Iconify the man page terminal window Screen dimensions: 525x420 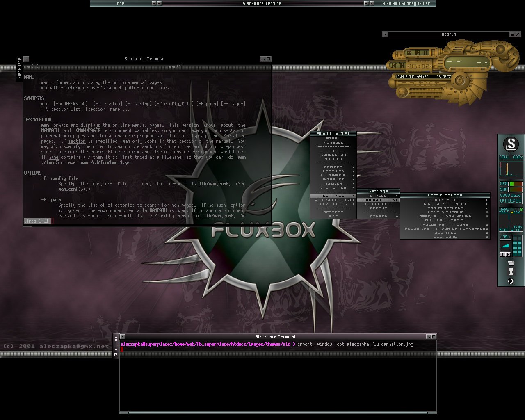pyautogui.click(x=262, y=59)
